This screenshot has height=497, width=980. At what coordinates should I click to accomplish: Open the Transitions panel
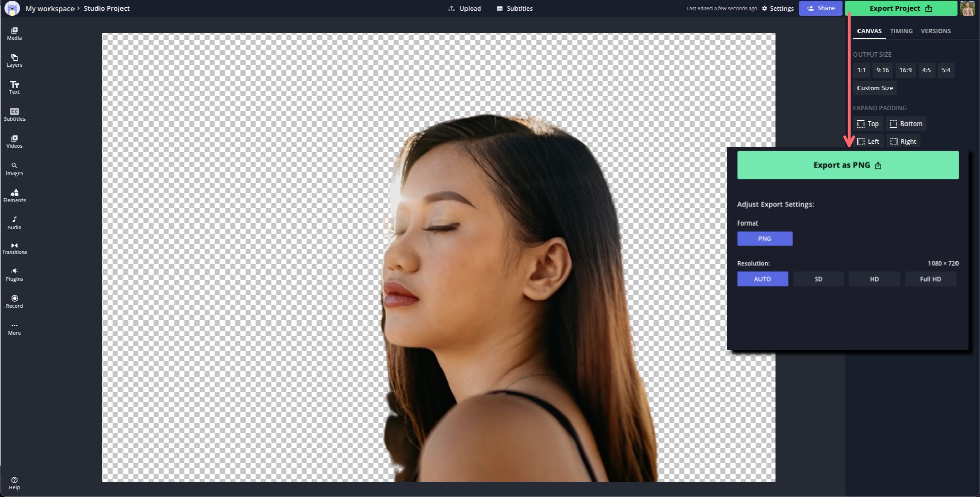[14, 248]
